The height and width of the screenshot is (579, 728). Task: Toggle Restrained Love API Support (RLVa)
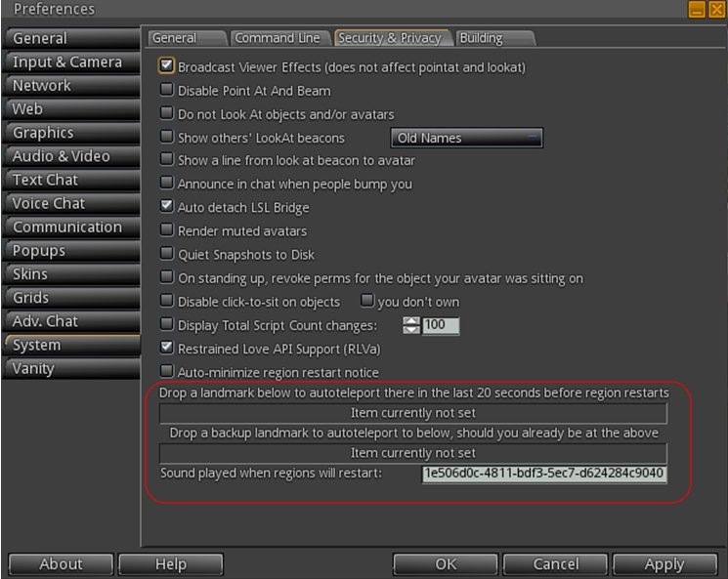click(x=167, y=348)
